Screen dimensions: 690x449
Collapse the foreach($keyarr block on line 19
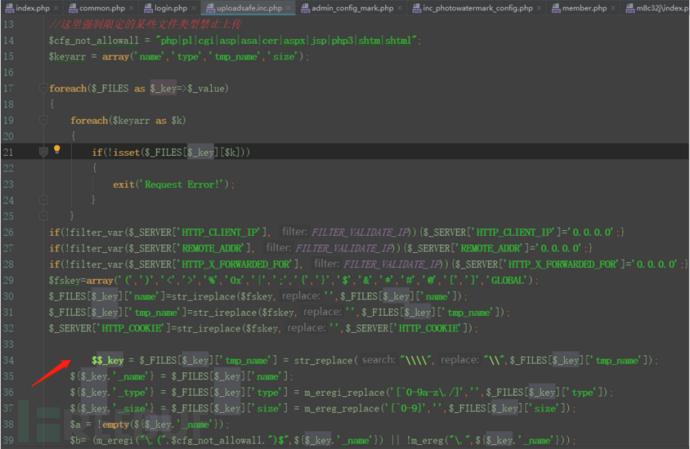[x=43, y=120]
